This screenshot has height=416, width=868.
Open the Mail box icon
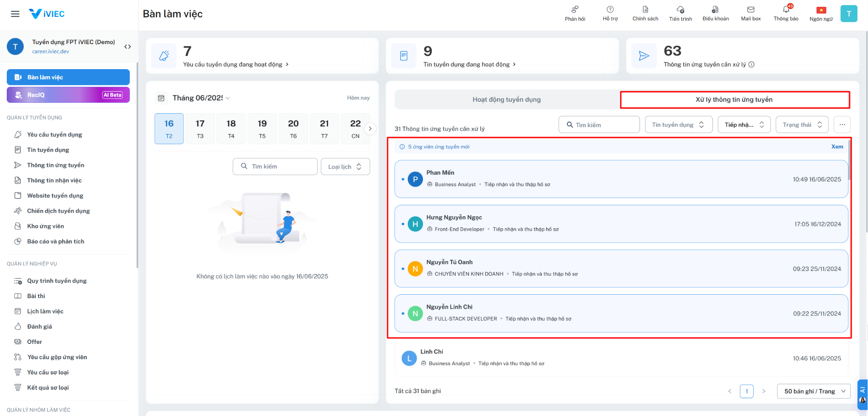tap(751, 9)
